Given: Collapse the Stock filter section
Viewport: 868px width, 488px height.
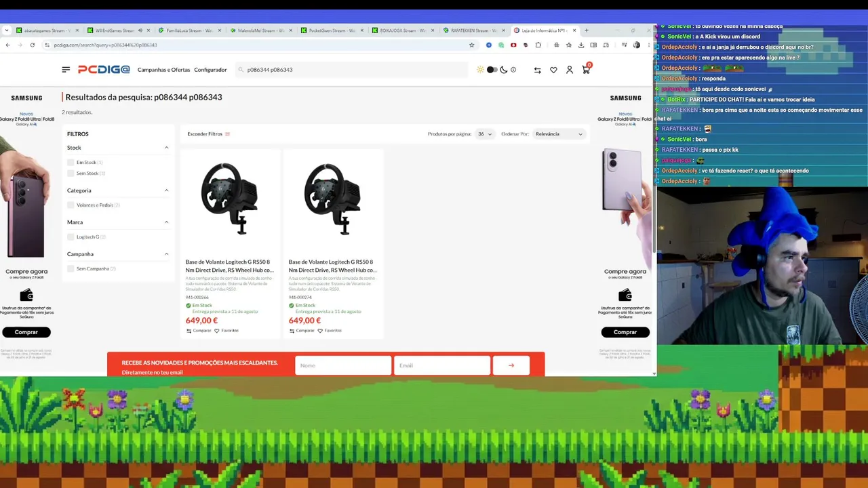Looking at the screenshot, I should point(166,148).
